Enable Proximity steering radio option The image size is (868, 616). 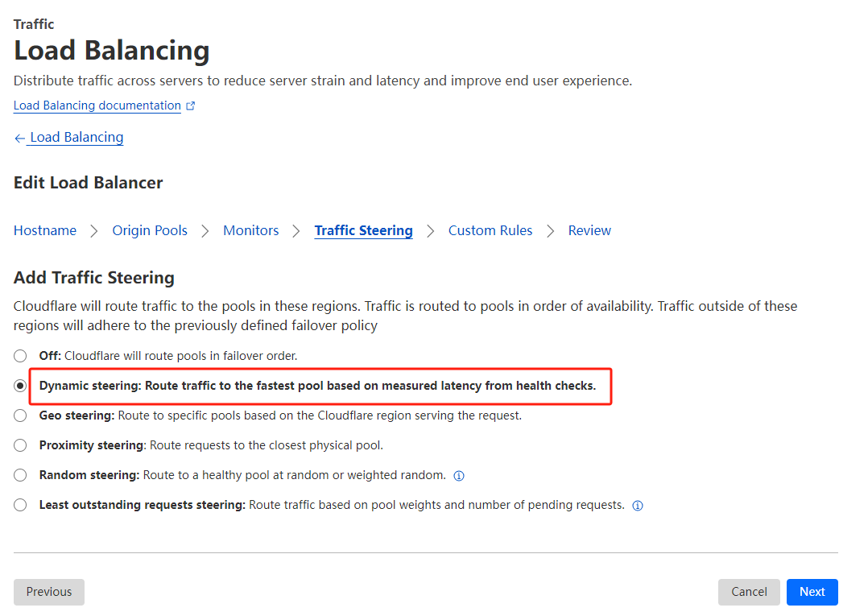point(20,445)
